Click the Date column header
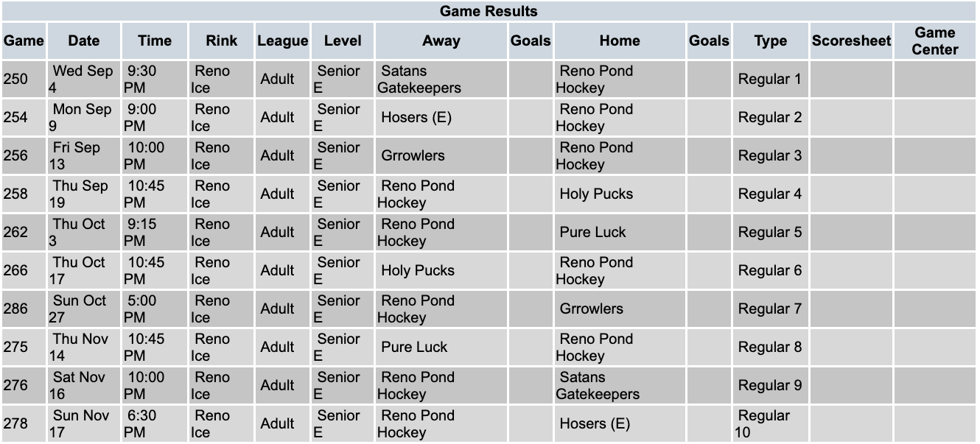Screen dimensions: 980x444 83,41
